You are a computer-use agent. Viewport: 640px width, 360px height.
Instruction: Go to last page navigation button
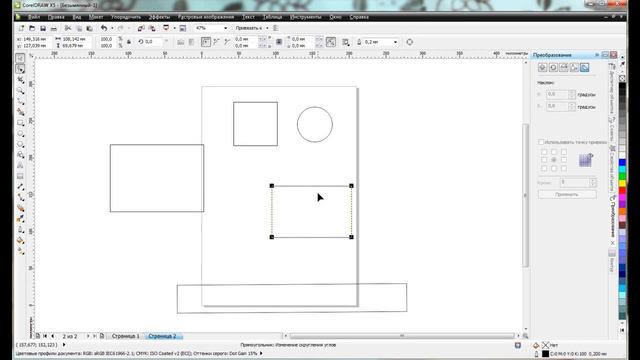[x=95, y=336]
